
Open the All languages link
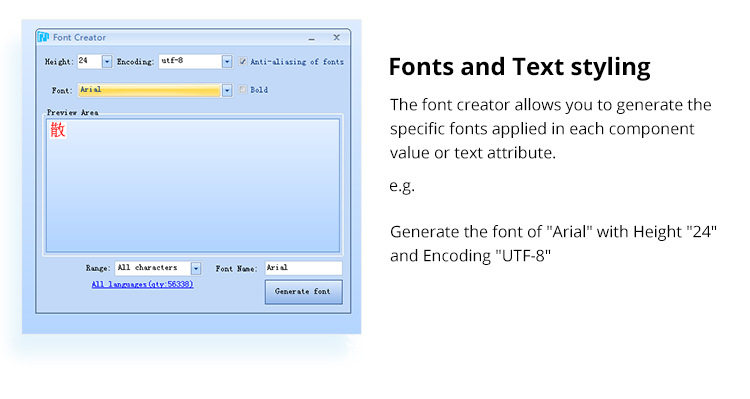(x=143, y=284)
